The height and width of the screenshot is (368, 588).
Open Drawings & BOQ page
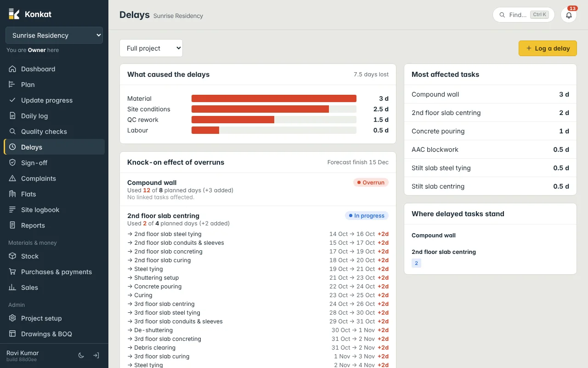(54, 334)
